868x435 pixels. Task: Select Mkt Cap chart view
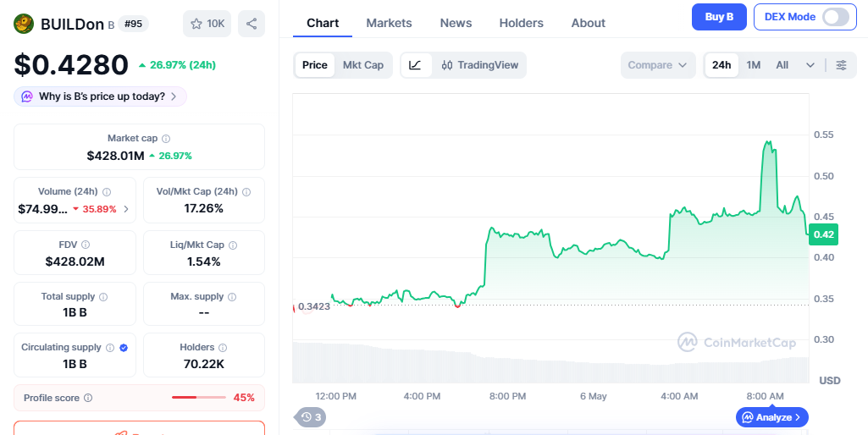click(x=363, y=65)
